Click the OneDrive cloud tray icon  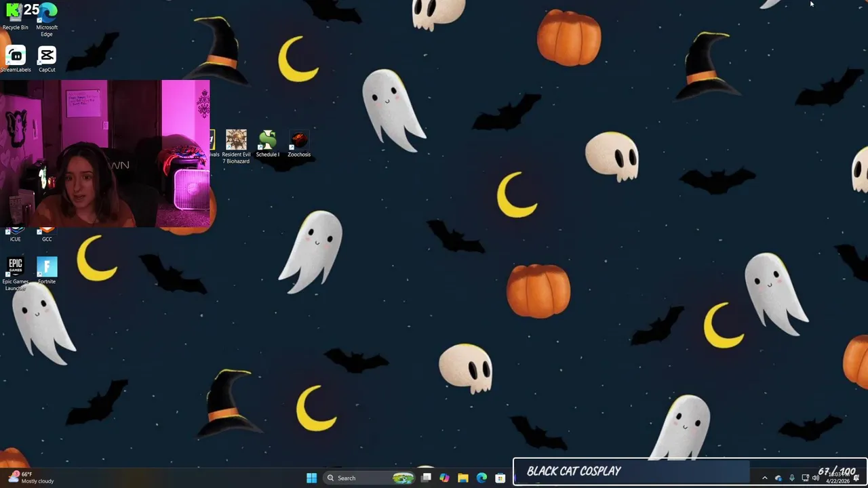point(778,478)
